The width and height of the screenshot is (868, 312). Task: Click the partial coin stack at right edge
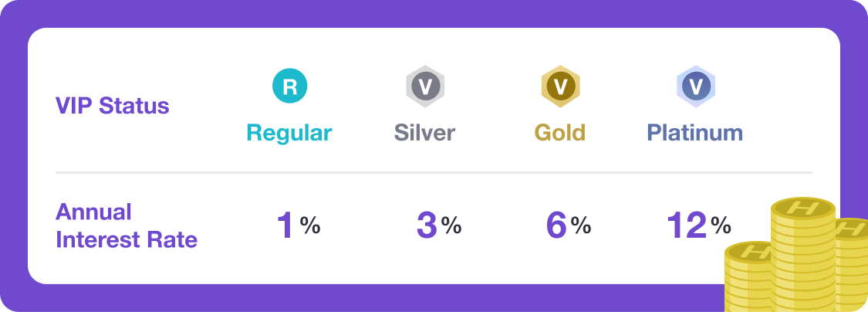852,263
